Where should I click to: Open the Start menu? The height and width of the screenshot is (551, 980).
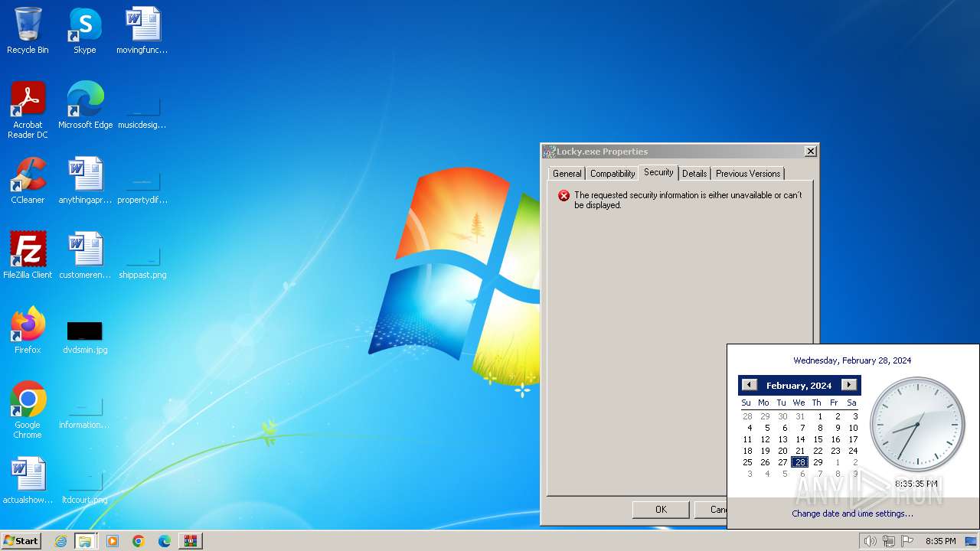pyautogui.click(x=21, y=540)
